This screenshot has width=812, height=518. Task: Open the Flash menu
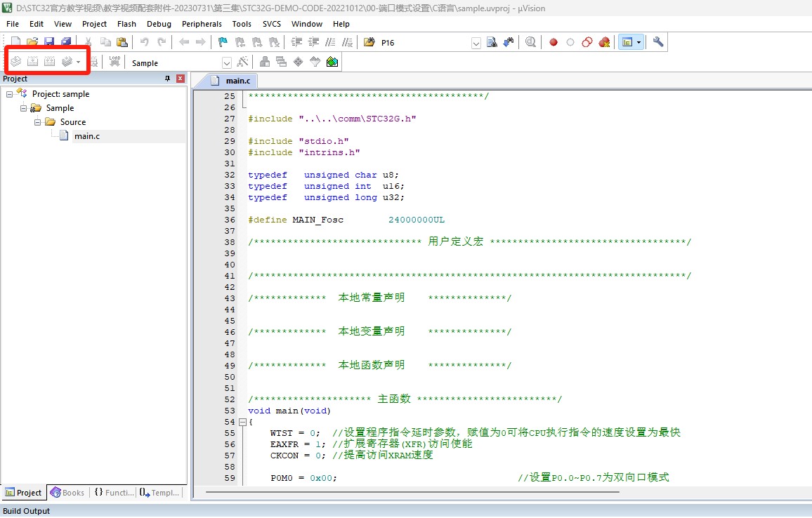point(126,24)
